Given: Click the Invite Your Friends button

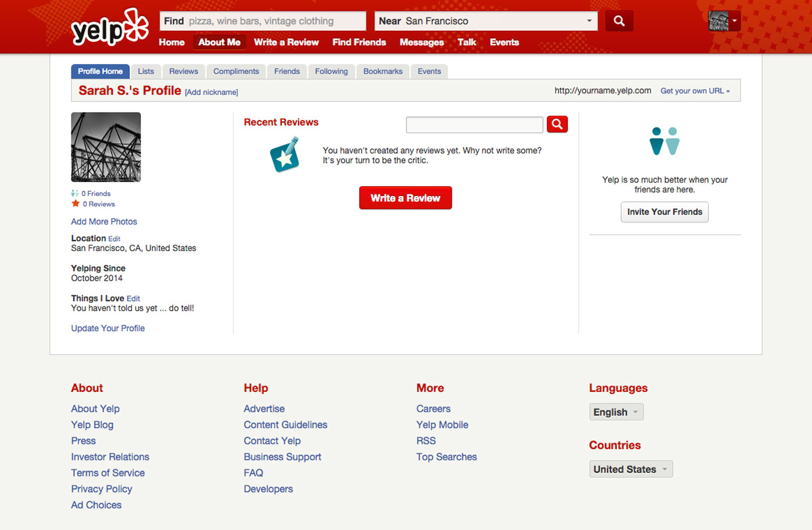Looking at the screenshot, I should 665,212.
